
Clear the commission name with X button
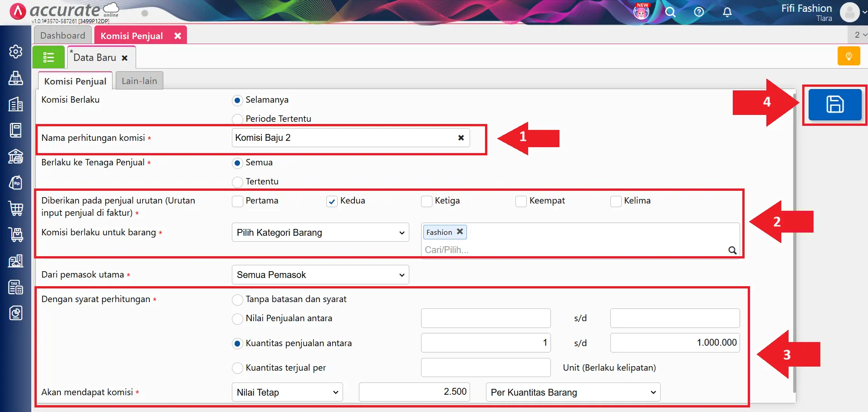[461, 138]
